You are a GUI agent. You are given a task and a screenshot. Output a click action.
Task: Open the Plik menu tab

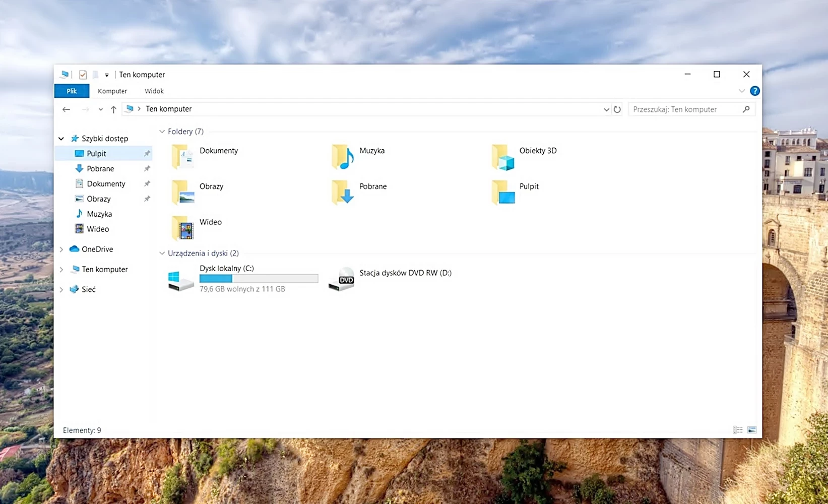tap(72, 91)
